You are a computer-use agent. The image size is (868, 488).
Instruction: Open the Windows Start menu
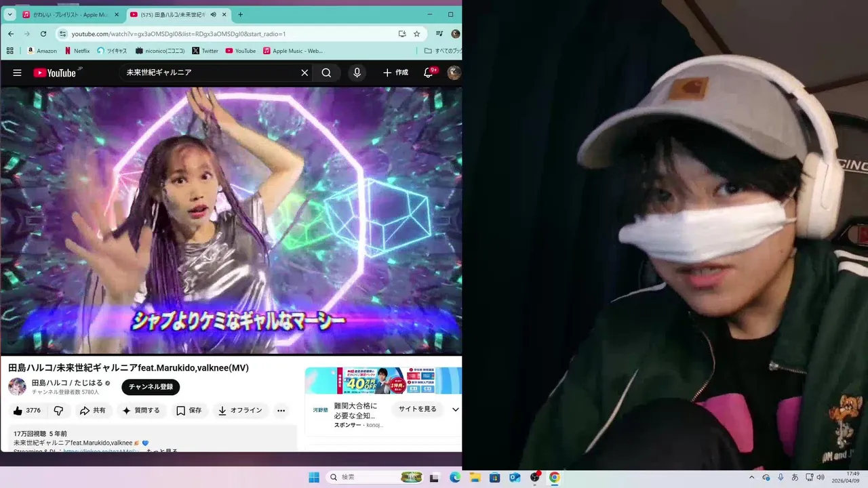pyautogui.click(x=314, y=477)
